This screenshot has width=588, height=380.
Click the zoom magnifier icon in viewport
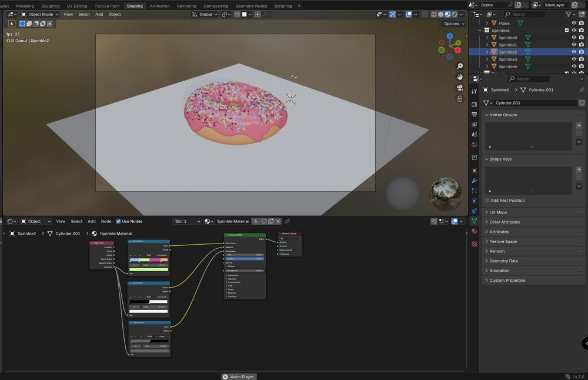pos(460,66)
